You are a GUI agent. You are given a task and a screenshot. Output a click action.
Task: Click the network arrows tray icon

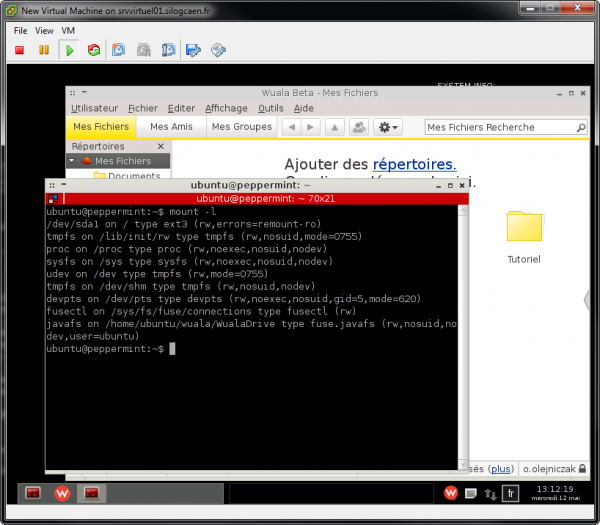tap(491, 494)
